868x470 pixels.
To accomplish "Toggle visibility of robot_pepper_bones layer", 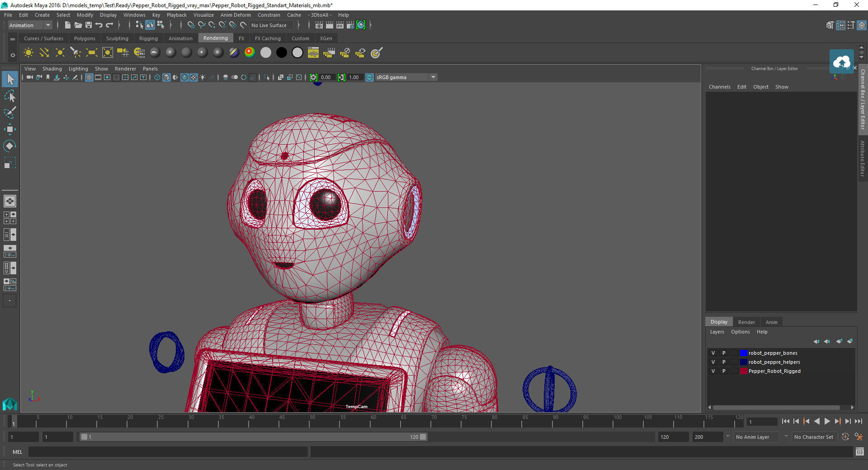I will point(713,353).
